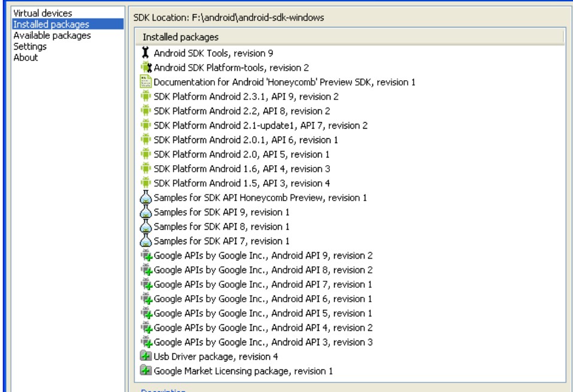Click the add-on icon for Google APIs API 8
Viewport: 573px width, 392px height.
pos(146,270)
